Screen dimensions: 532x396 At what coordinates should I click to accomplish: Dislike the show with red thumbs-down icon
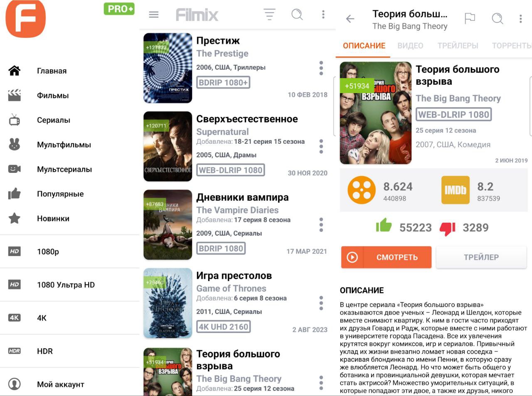[448, 228]
